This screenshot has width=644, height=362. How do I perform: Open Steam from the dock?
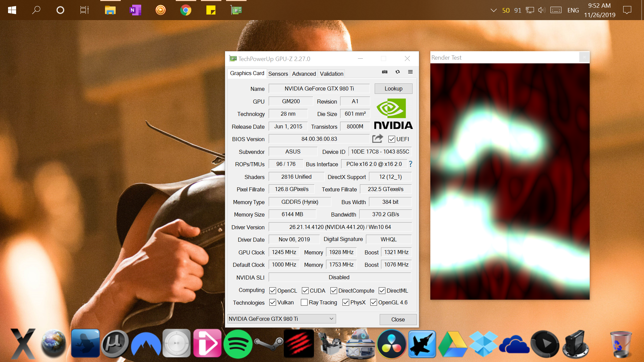click(x=268, y=344)
